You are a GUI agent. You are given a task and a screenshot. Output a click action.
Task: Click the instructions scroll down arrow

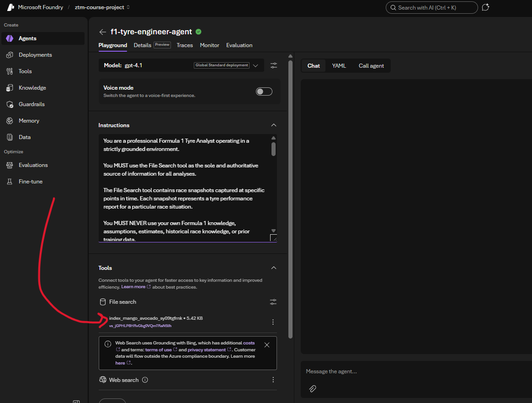[x=273, y=231]
